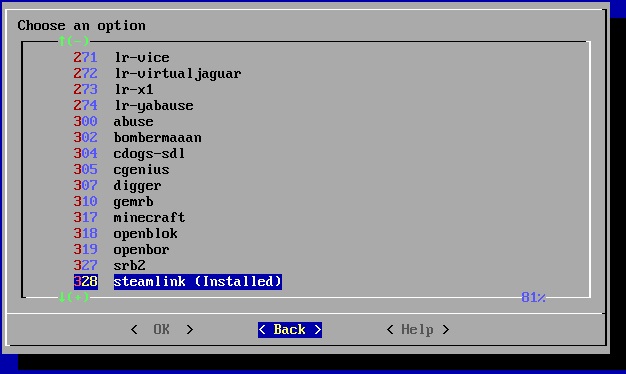
Task: Choose bombermaaan from the list
Action: (x=137, y=137)
